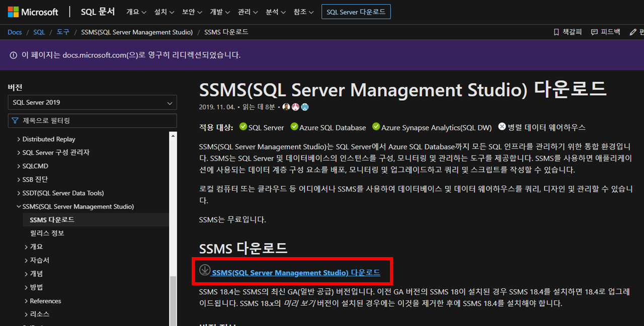Viewport: 644px width, 326px height.
Task: Open the 분석 menu
Action: 275,12
